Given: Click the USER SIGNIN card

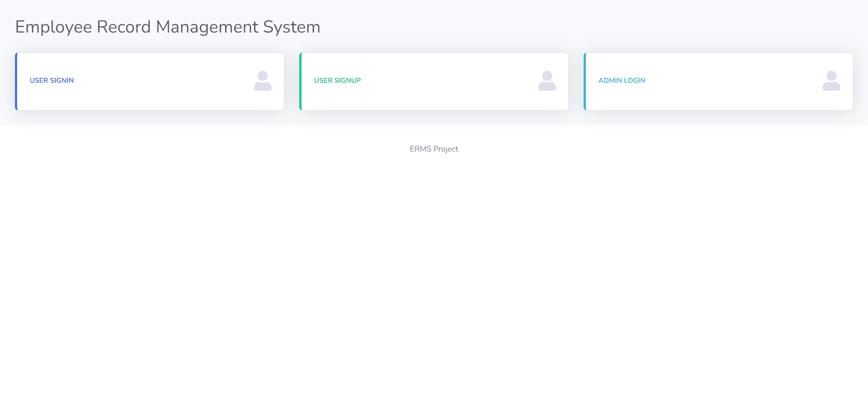Looking at the screenshot, I should (x=149, y=81).
